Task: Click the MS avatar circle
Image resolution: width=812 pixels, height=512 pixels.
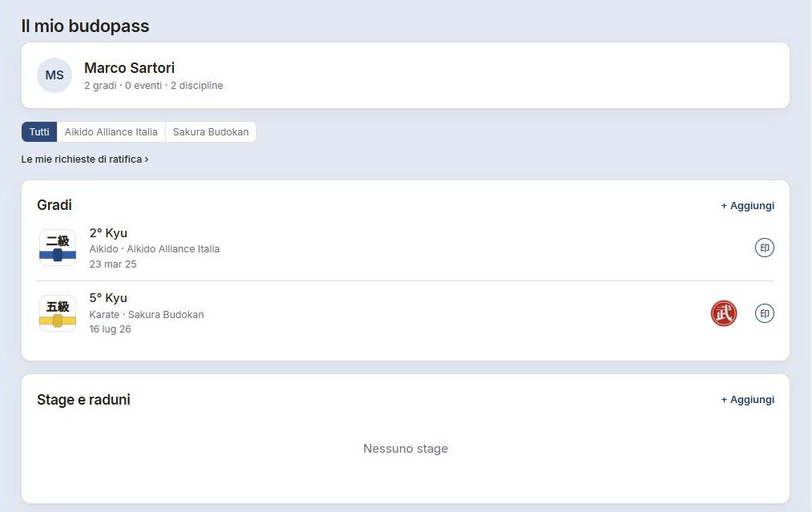Action: click(54, 75)
